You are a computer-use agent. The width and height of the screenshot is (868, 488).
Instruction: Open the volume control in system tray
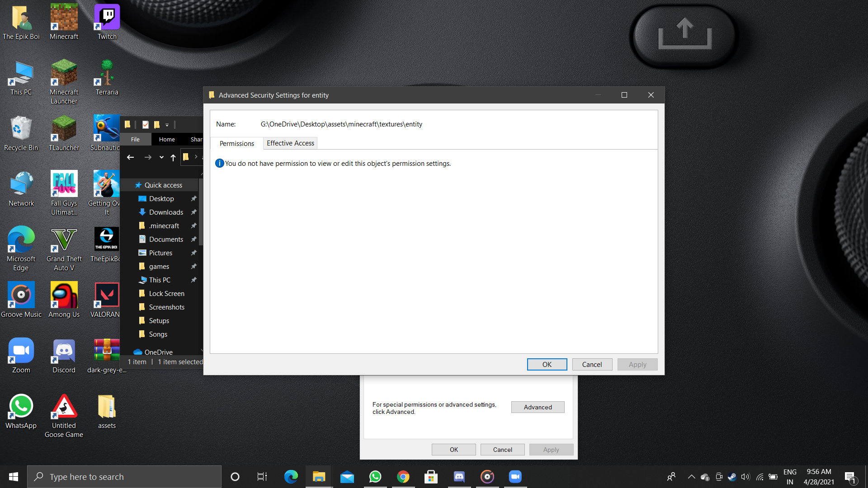pyautogui.click(x=745, y=477)
